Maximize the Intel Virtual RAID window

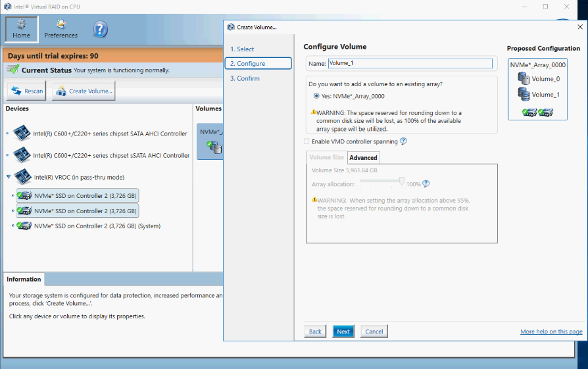tap(546, 7)
